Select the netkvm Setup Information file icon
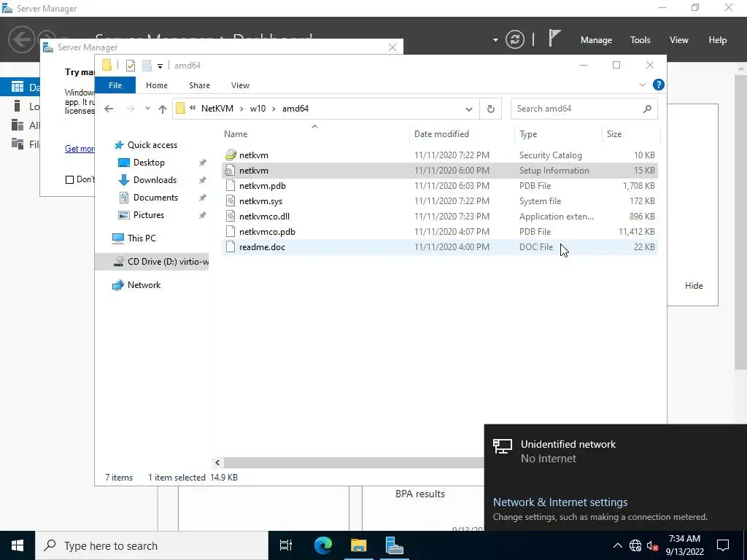 click(x=230, y=171)
